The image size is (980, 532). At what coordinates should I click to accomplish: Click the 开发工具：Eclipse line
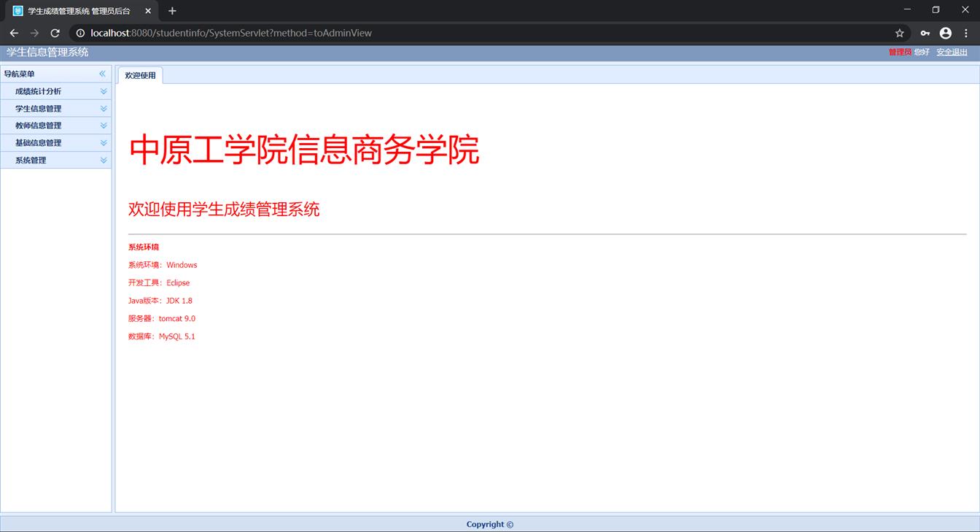pos(159,282)
